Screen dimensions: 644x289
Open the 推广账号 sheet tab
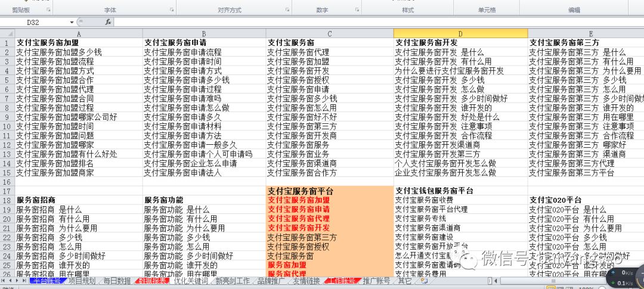[x=377, y=281]
